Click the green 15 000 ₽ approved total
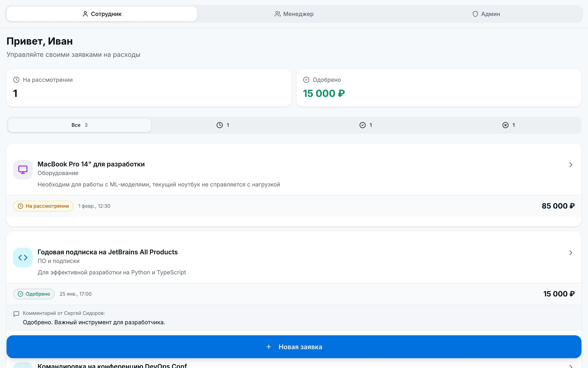This screenshot has height=368, width=588. coord(324,93)
